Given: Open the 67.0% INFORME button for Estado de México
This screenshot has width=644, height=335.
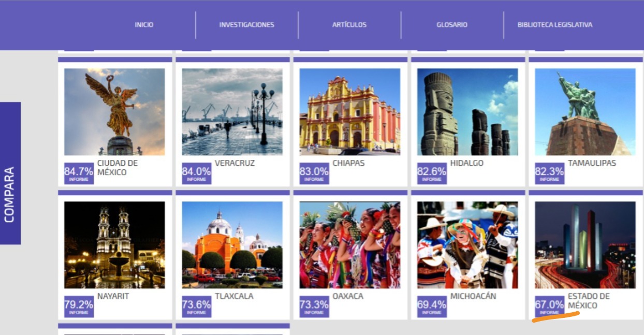Looking at the screenshot, I should tap(550, 307).
